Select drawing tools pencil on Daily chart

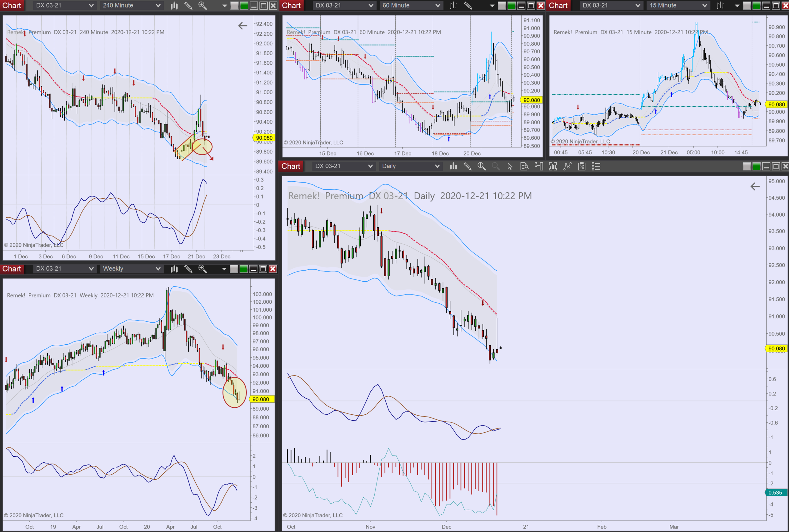pyautogui.click(x=467, y=166)
